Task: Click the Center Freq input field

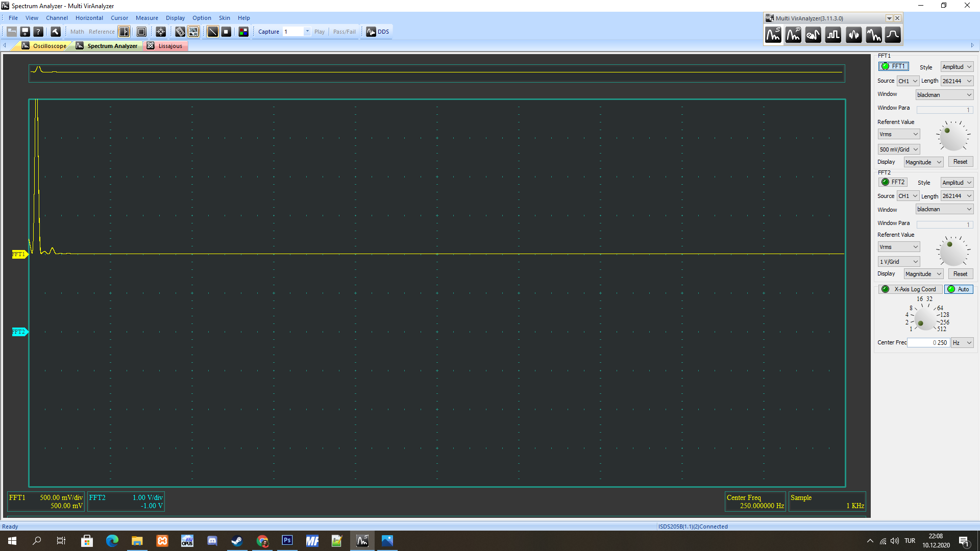Action: [x=928, y=343]
